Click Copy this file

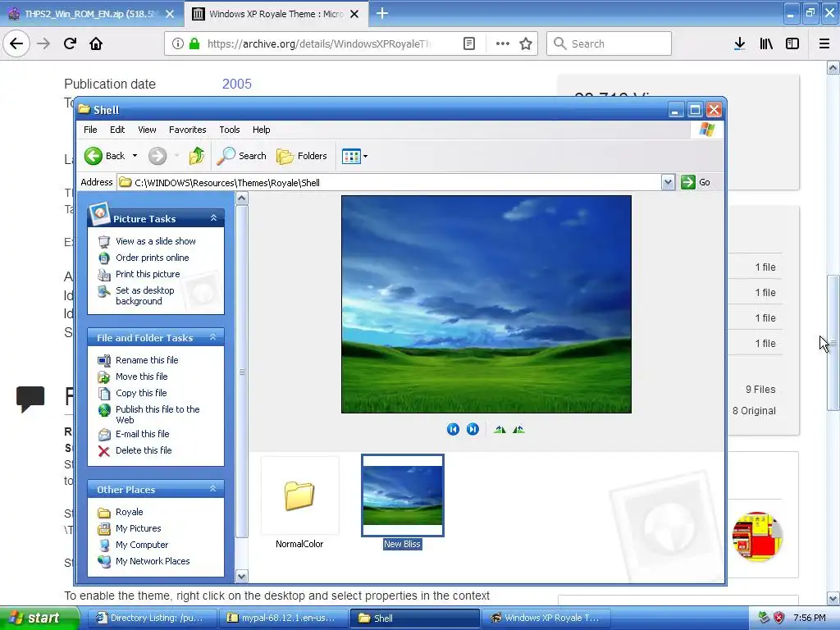(141, 393)
